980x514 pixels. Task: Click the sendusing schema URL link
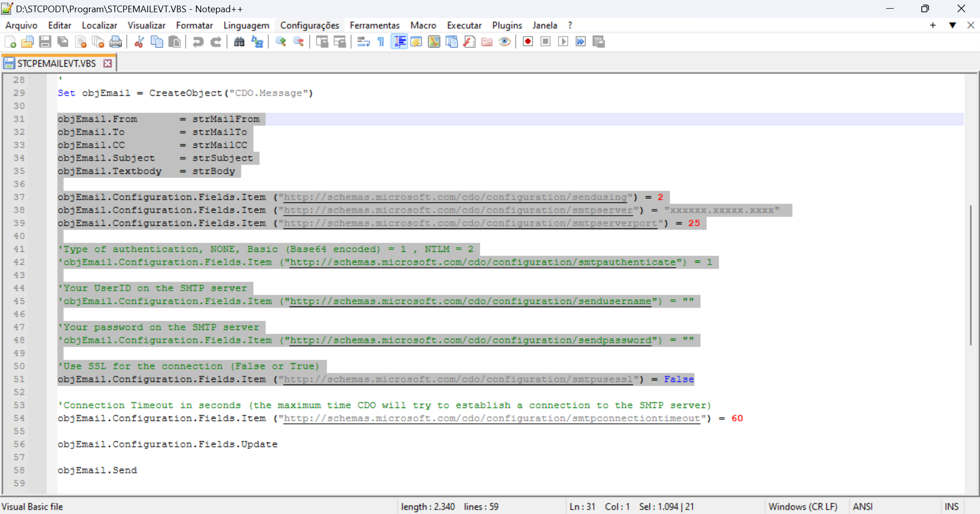click(x=455, y=197)
